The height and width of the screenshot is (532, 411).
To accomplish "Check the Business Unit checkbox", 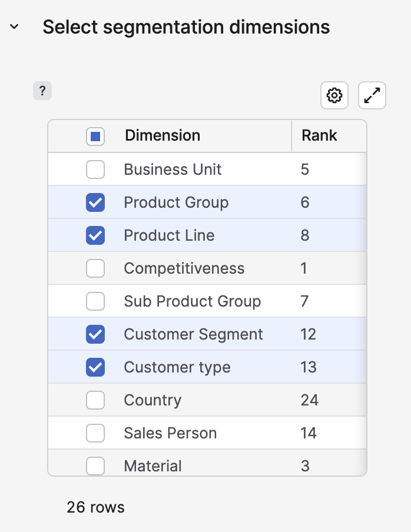I will click(95, 169).
